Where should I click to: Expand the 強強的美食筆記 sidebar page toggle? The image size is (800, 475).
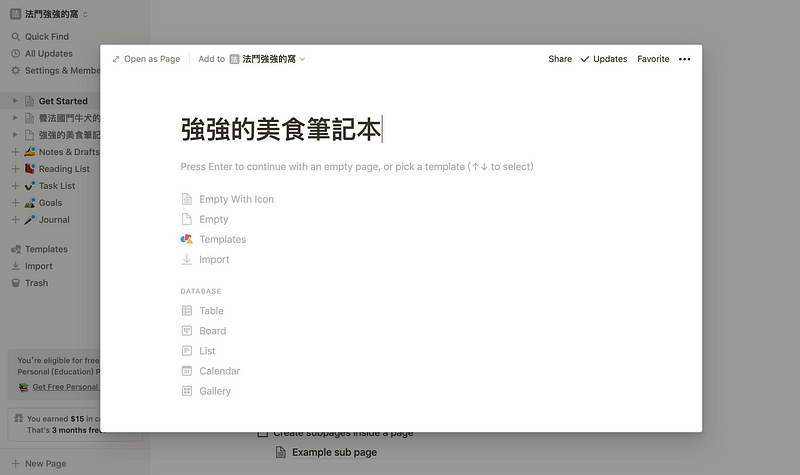[x=15, y=135]
